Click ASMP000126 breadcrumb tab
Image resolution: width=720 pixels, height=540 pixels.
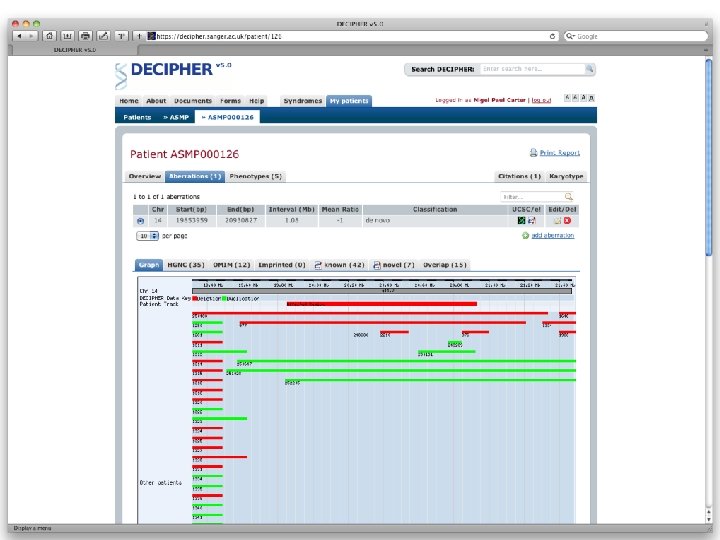228,118
